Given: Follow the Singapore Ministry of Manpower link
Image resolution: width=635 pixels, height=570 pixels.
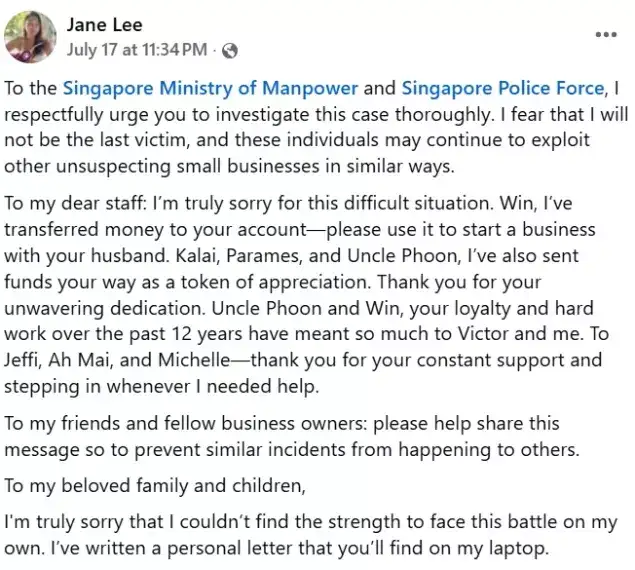Looking at the screenshot, I should pos(210,88).
